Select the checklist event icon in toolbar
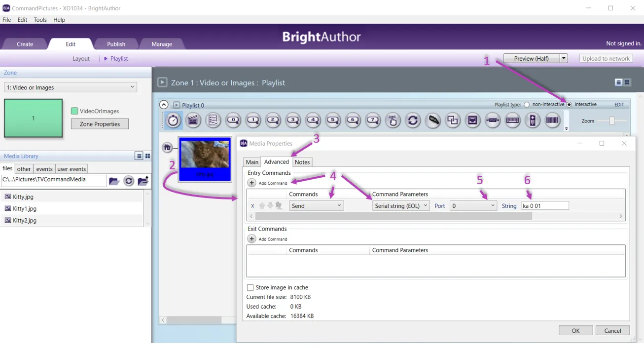 (x=213, y=120)
